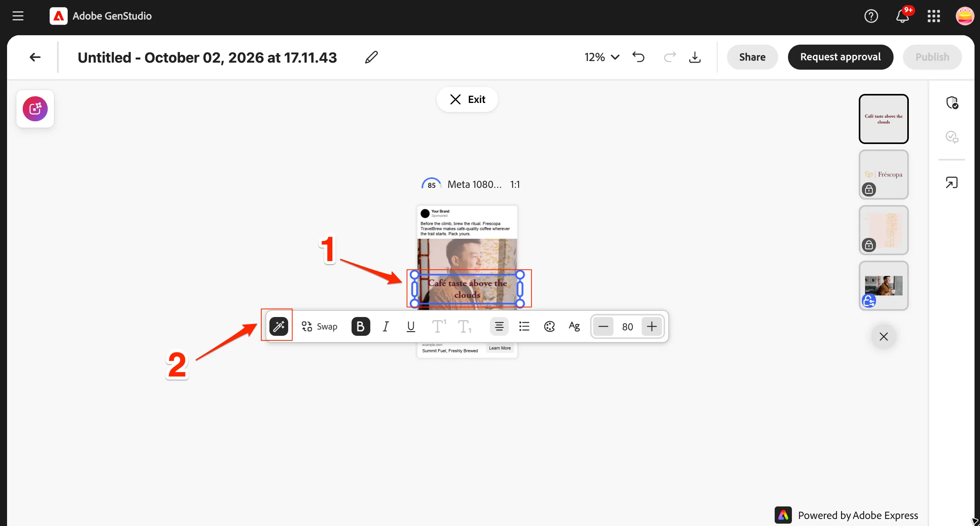
Task: Open the user profile avatar
Action: pos(964,16)
